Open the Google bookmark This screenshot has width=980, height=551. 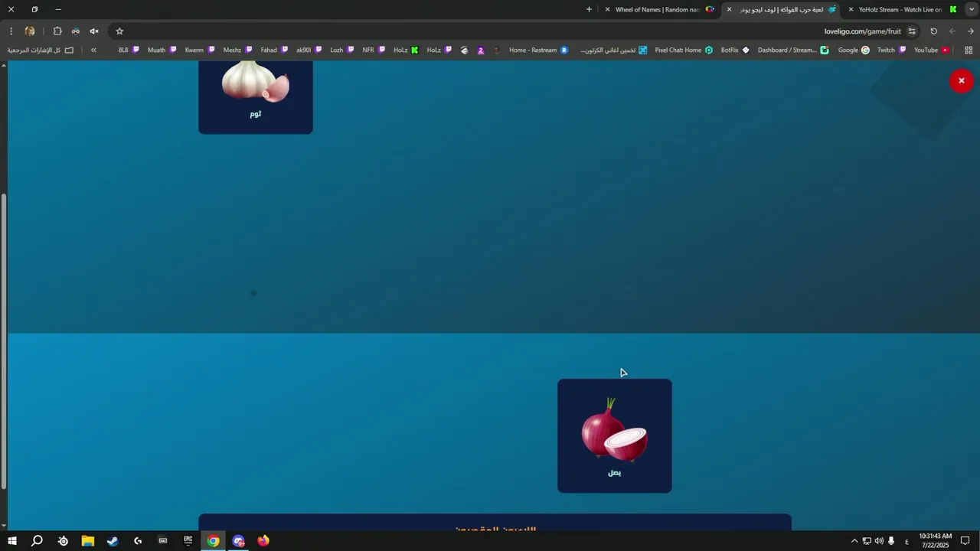pos(854,50)
